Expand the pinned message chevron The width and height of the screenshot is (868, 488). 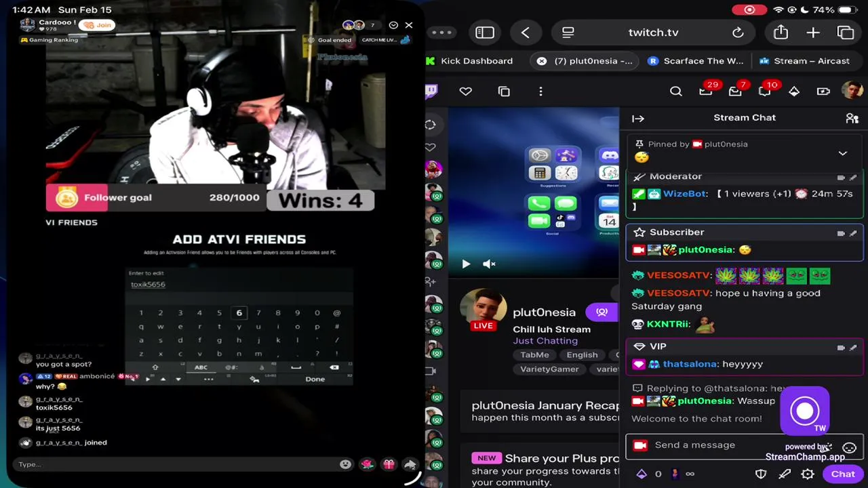click(843, 154)
